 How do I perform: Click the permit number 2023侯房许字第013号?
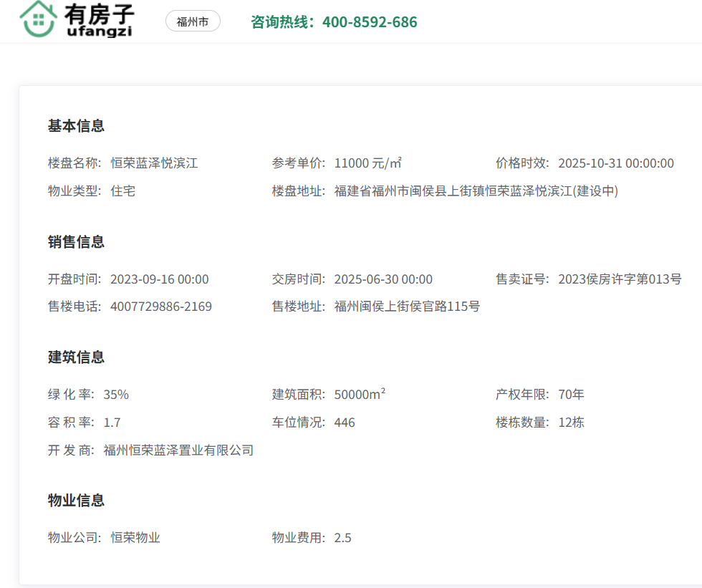[x=620, y=279]
